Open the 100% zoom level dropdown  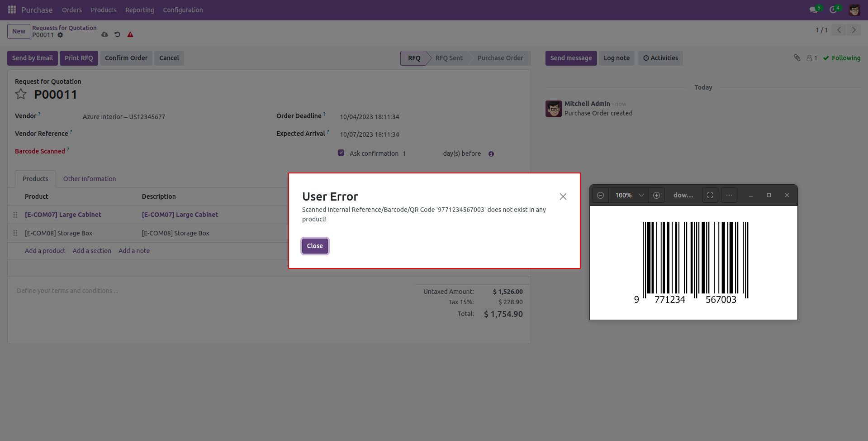tap(629, 195)
